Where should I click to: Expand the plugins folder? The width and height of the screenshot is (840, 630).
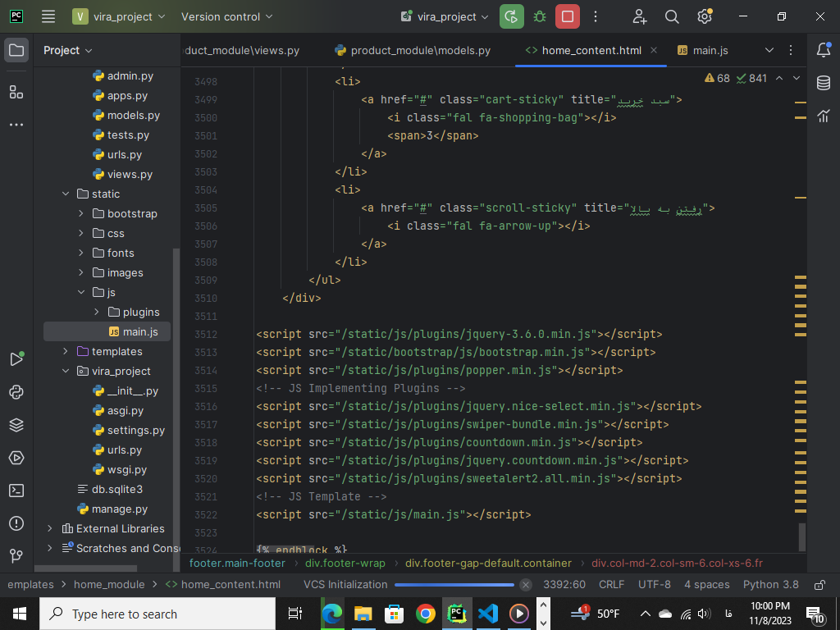(97, 312)
